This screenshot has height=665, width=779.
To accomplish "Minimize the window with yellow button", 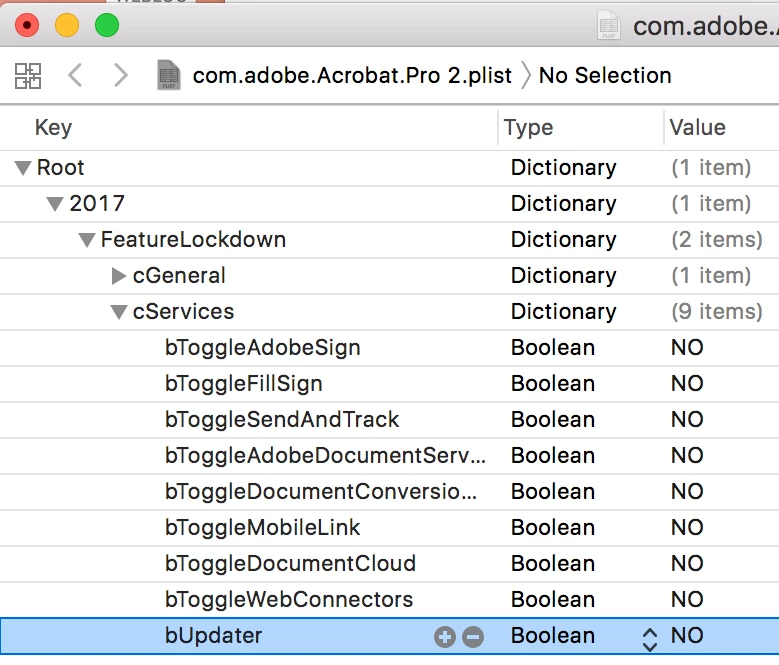I will click(x=67, y=25).
